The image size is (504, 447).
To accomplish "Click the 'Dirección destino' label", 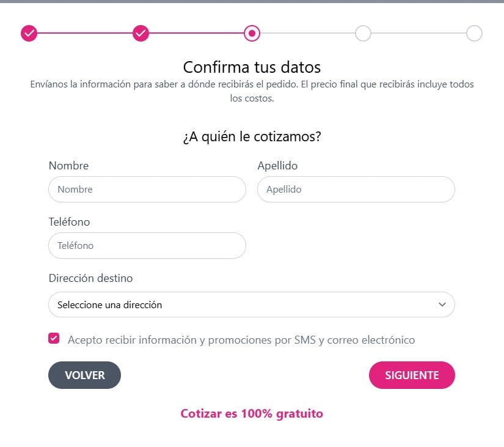I will [x=90, y=278].
